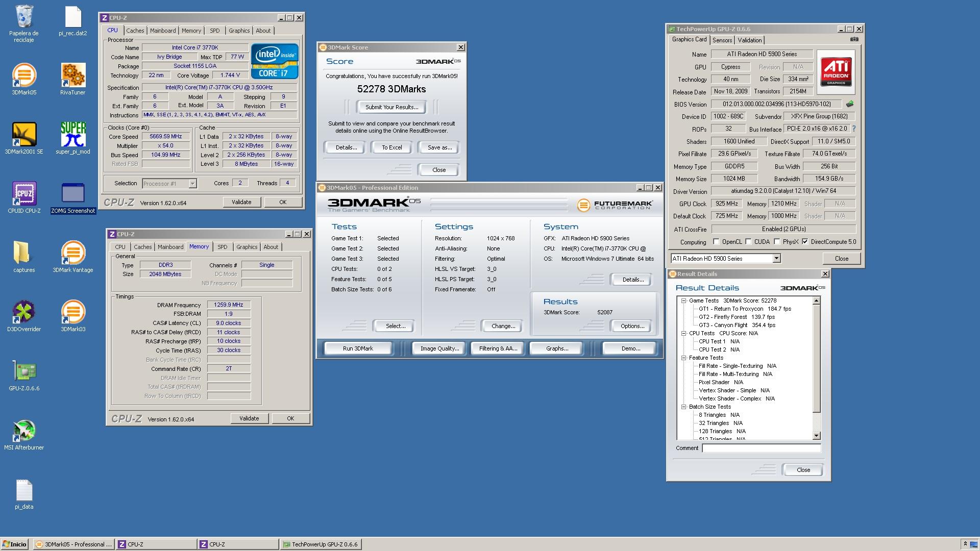980x551 pixels.
Task: Collapse the Batch Size Tests tree node
Action: point(683,407)
